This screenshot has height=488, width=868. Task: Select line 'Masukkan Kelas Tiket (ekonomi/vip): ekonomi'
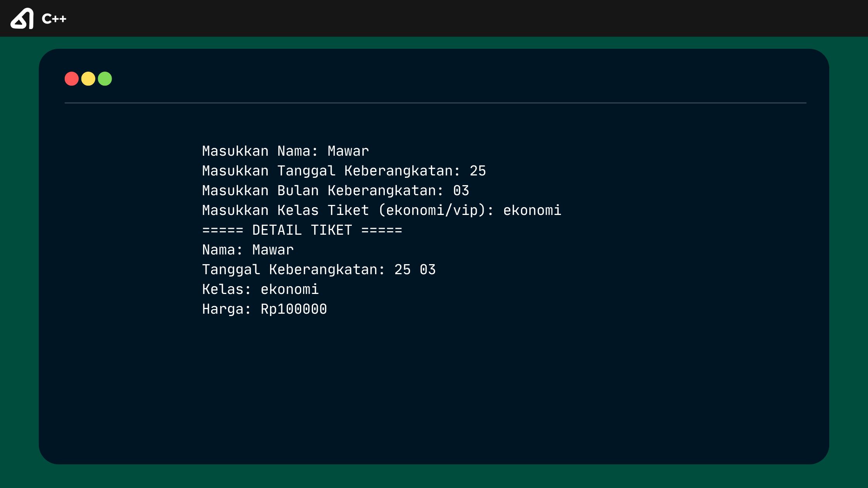click(x=382, y=210)
